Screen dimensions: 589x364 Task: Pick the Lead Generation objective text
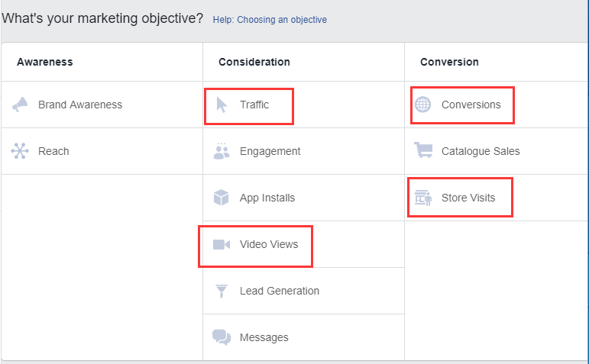[280, 291]
